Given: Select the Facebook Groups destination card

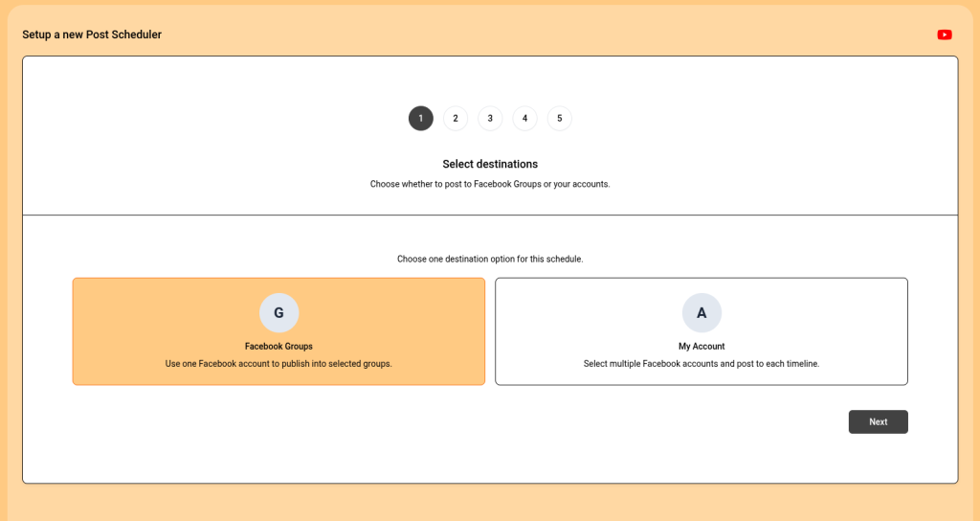Looking at the screenshot, I should (278, 331).
